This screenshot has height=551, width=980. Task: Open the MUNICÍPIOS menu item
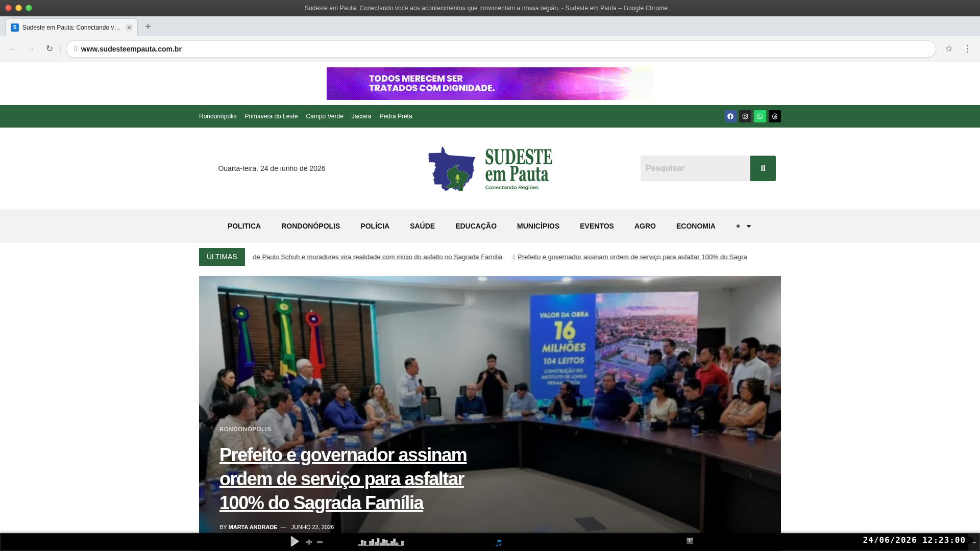tap(538, 226)
